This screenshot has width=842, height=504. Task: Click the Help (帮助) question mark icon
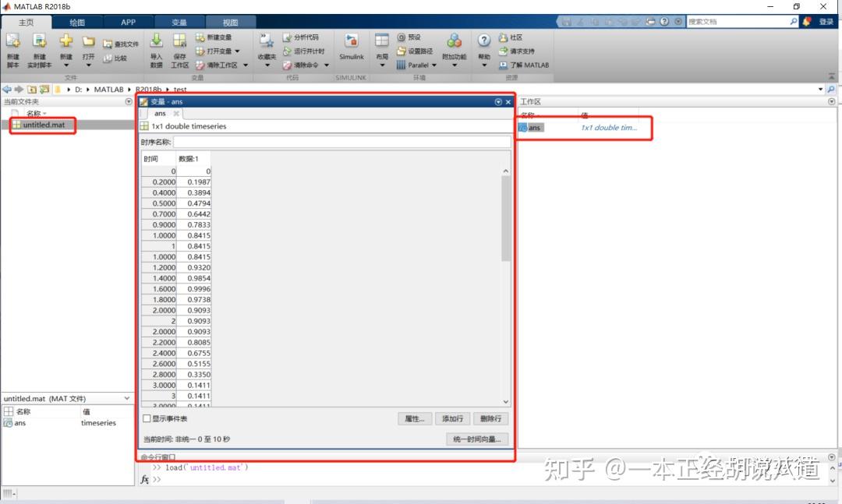[484, 41]
